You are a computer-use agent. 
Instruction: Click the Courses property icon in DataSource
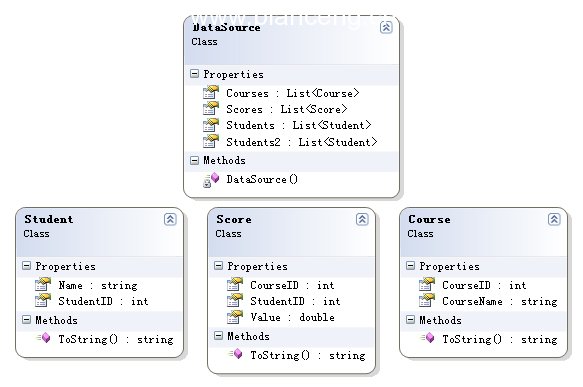tap(210, 93)
